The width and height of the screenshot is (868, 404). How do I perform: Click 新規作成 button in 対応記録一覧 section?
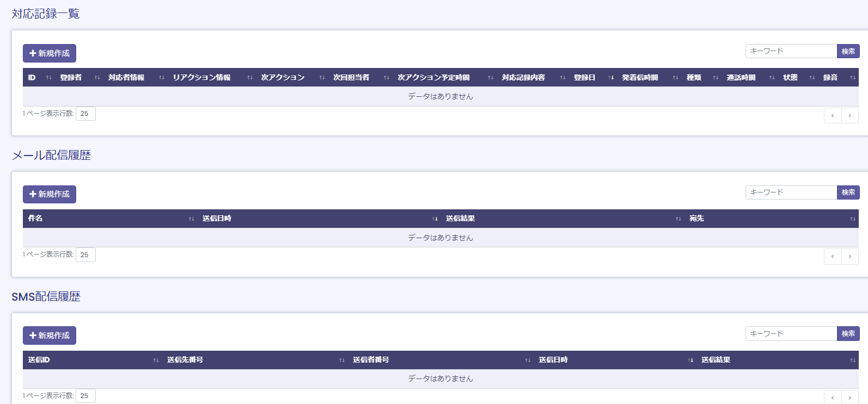click(x=50, y=53)
